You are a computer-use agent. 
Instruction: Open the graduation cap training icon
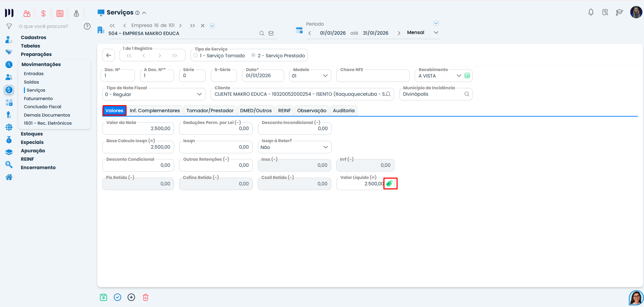(619, 12)
